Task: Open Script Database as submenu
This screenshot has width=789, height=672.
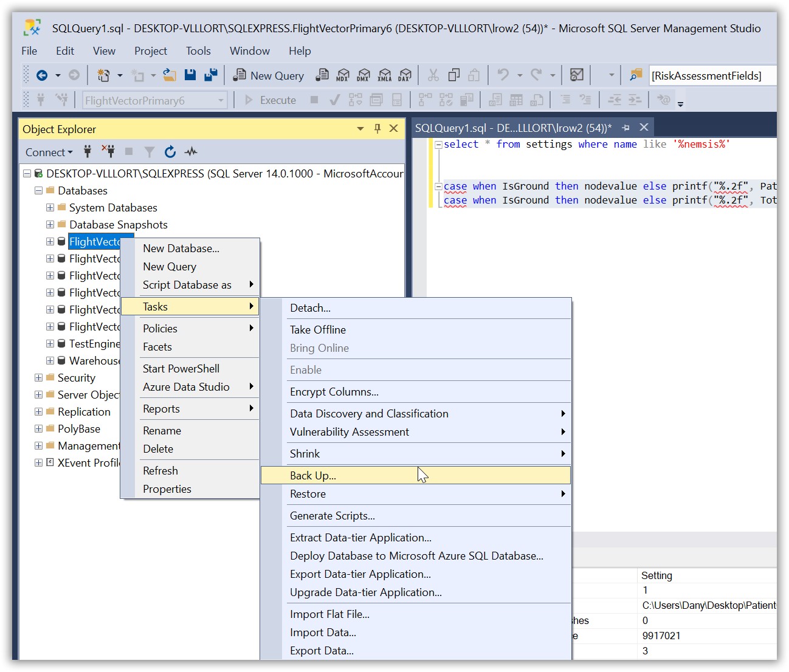Action: point(190,284)
